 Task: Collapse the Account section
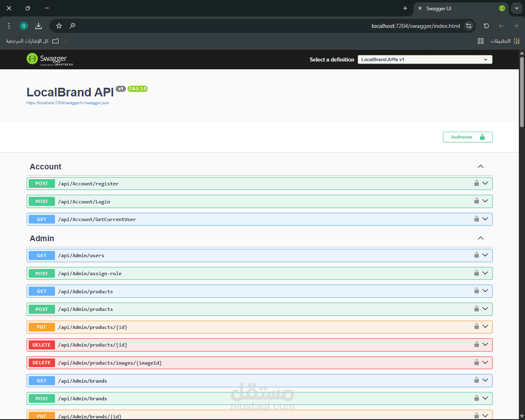point(481,167)
